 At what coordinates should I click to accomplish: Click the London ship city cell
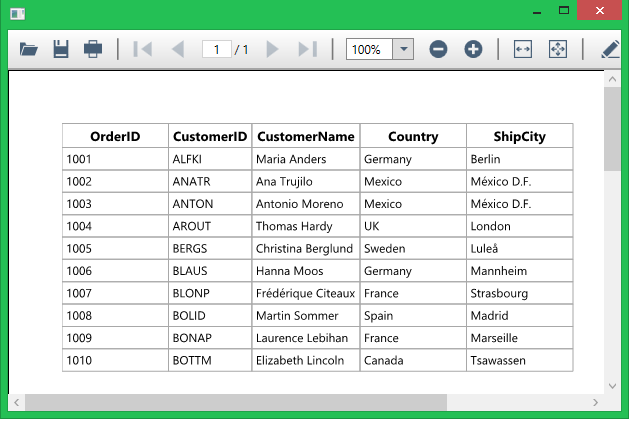519,226
